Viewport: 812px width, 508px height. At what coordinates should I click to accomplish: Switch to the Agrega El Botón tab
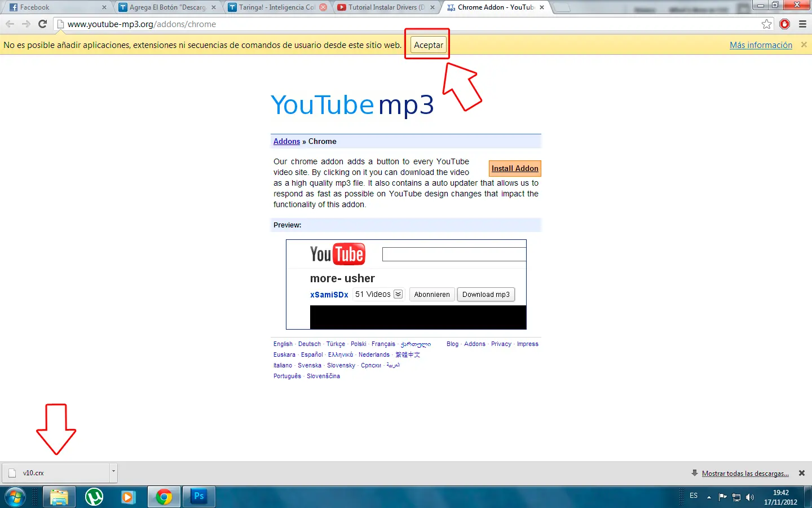167,7
